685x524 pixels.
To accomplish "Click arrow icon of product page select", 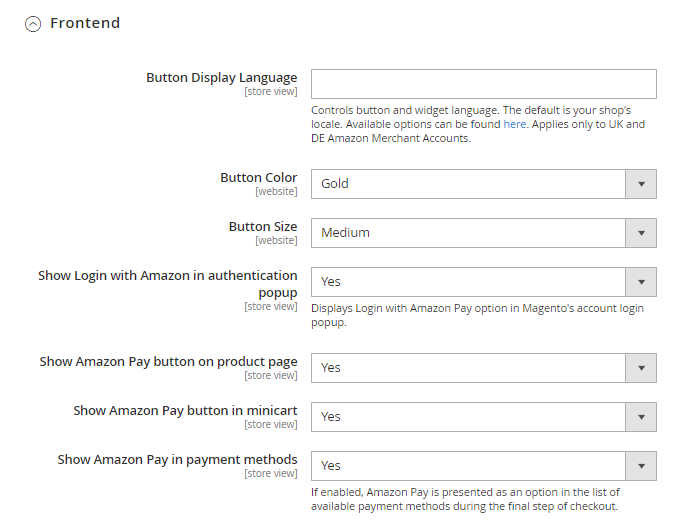I will coord(641,368).
